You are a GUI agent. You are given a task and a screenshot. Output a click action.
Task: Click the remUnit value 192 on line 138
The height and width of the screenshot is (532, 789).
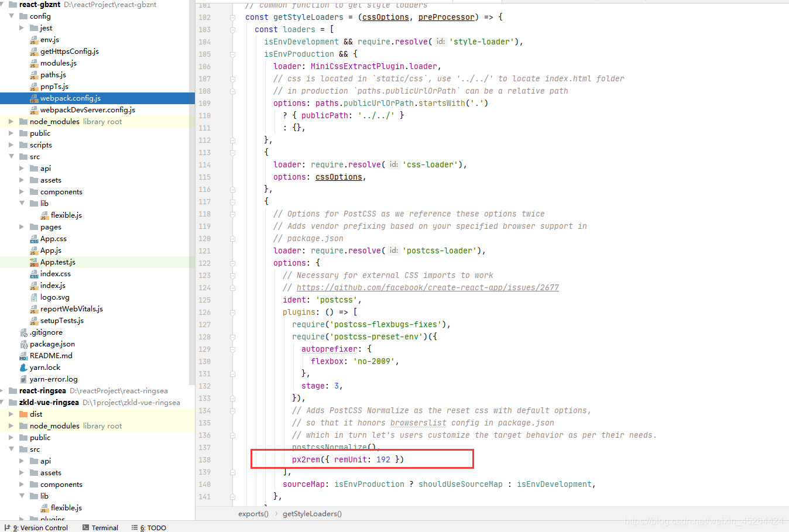point(383,460)
